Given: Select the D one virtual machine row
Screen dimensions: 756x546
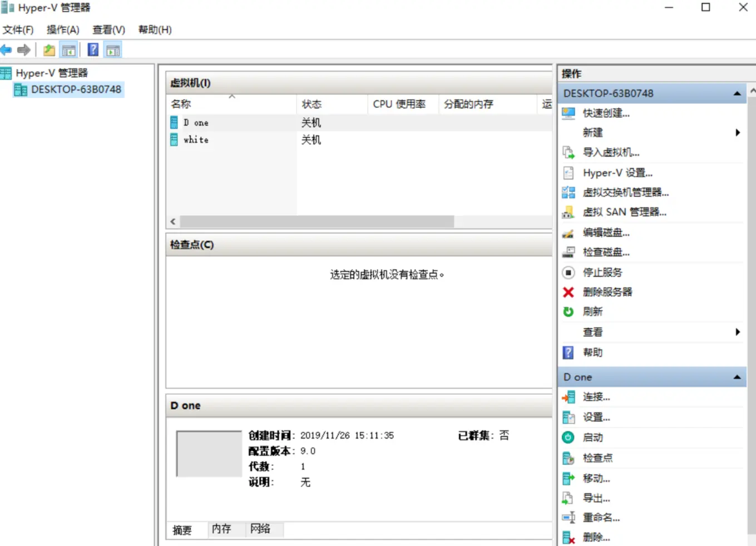Looking at the screenshot, I should tap(359, 123).
